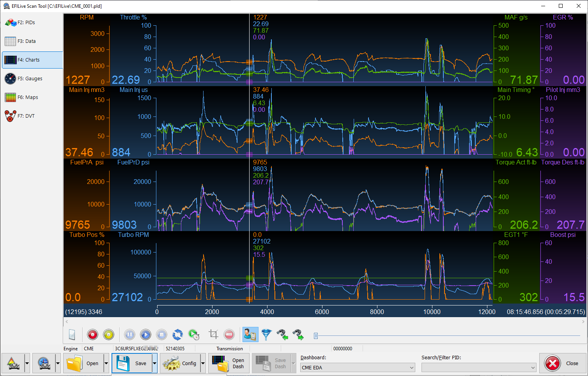The height and width of the screenshot is (376, 588).
Task: Click the Open log file button
Action: pyautogui.click(x=83, y=363)
